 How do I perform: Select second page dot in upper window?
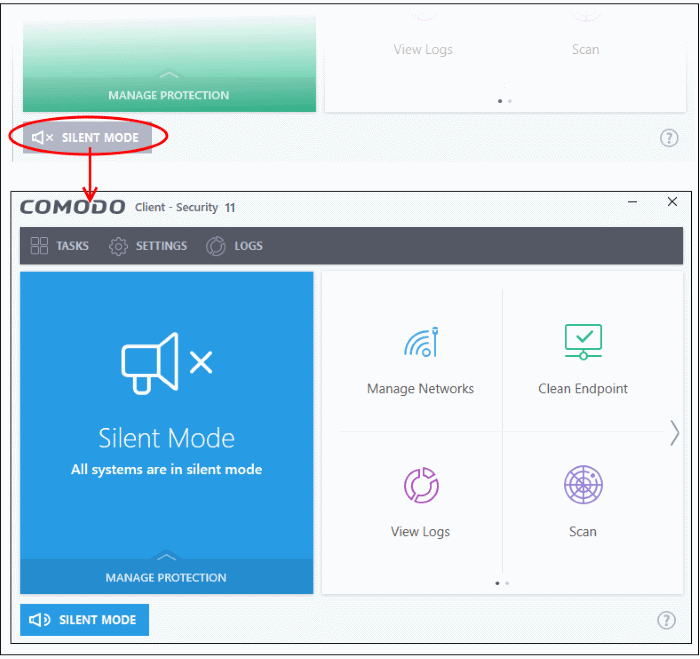tap(510, 101)
